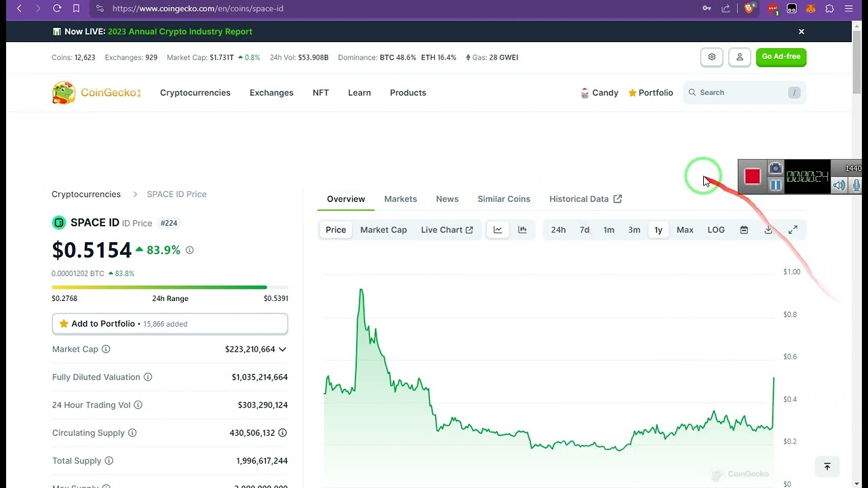Screen dimensions: 868x488
Task: Open the user account profile icon
Action: pyautogui.click(x=739, y=57)
